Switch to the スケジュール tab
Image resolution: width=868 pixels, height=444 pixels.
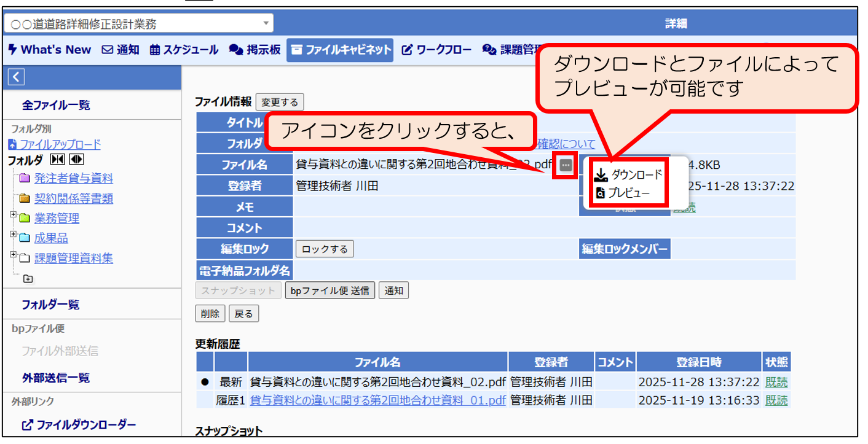[x=184, y=50]
